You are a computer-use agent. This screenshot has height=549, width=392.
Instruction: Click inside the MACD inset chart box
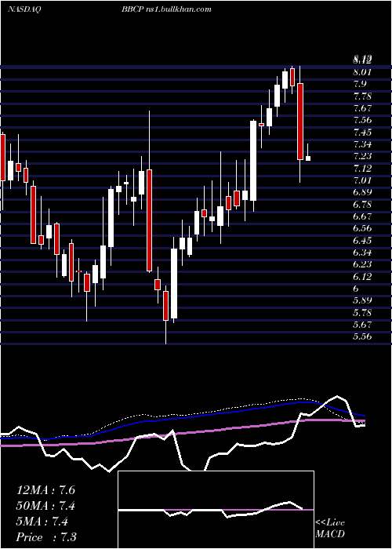coord(216,510)
